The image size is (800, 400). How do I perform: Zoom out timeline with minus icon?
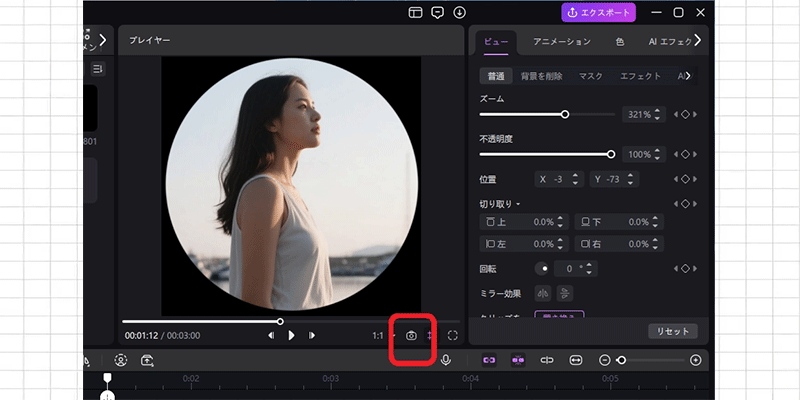click(605, 360)
